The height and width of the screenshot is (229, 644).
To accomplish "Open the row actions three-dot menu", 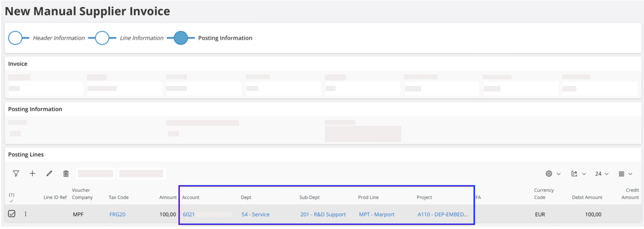I will coord(26,214).
